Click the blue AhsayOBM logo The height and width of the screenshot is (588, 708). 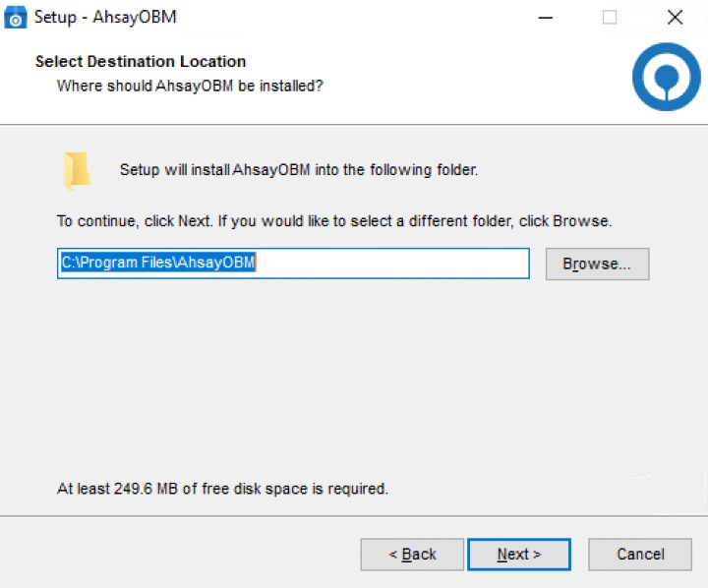666,77
